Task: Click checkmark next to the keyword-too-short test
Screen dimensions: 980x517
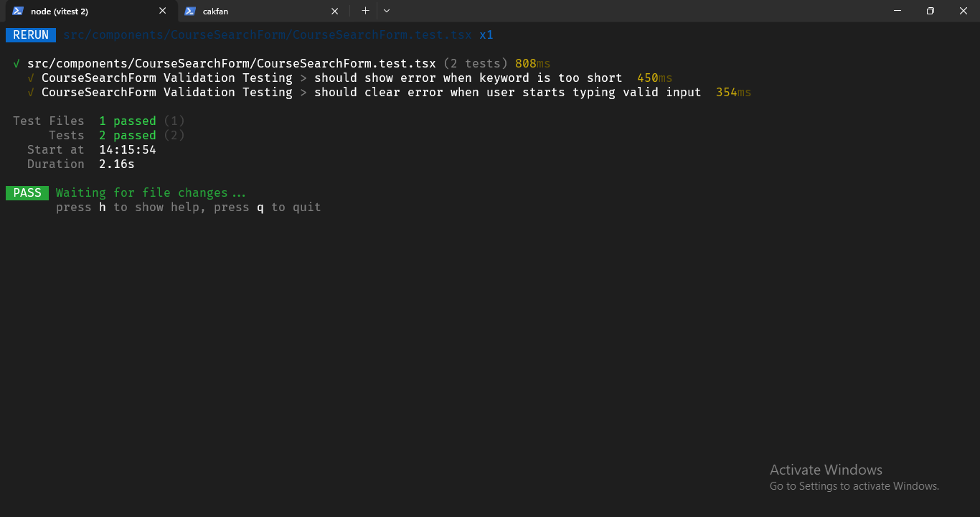Action: 30,78
